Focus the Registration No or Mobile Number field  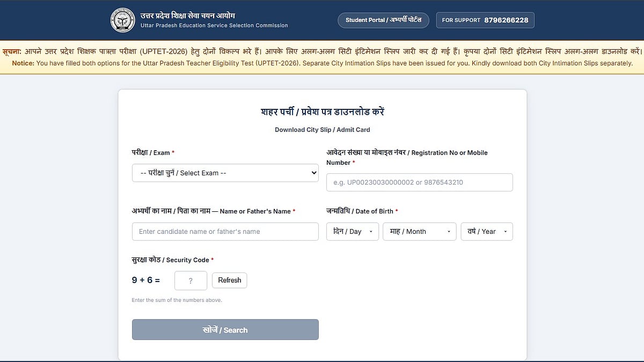420,182
